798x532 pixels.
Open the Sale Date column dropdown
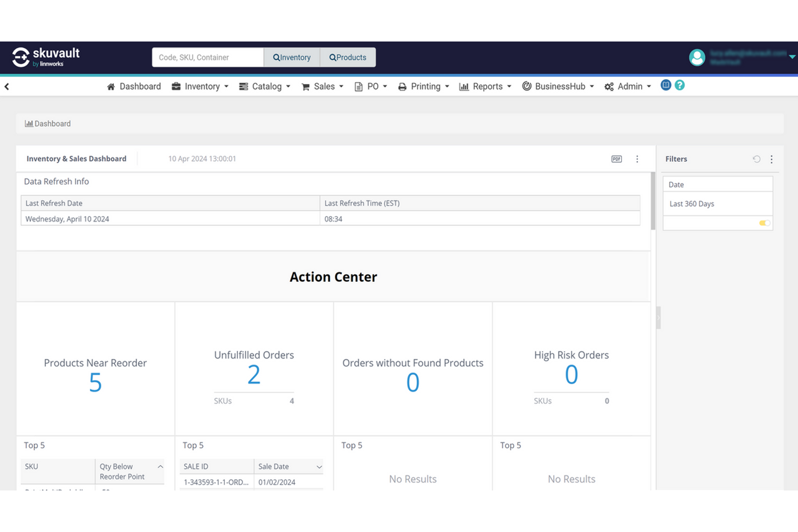tap(319, 466)
